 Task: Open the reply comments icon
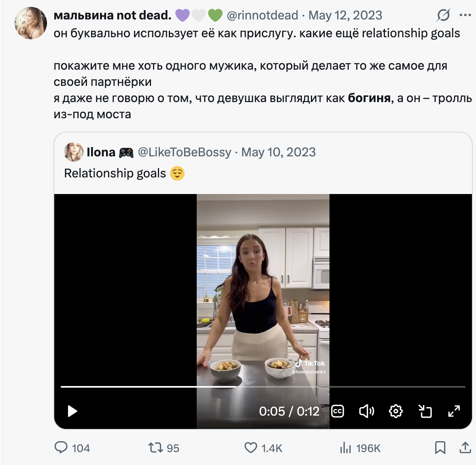[x=61, y=448]
